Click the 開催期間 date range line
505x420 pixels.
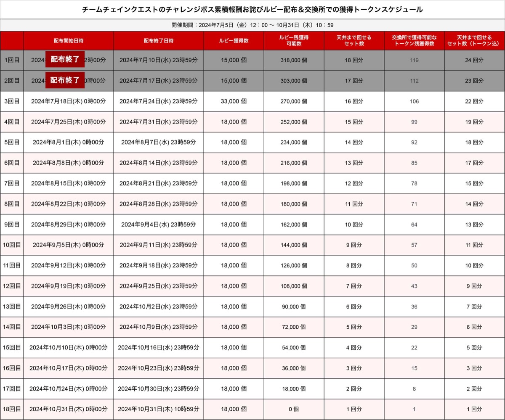252,25
